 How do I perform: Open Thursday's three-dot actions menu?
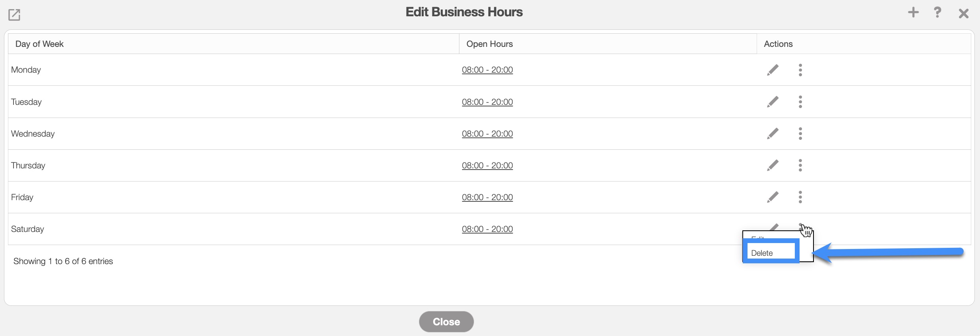[x=800, y=165]
